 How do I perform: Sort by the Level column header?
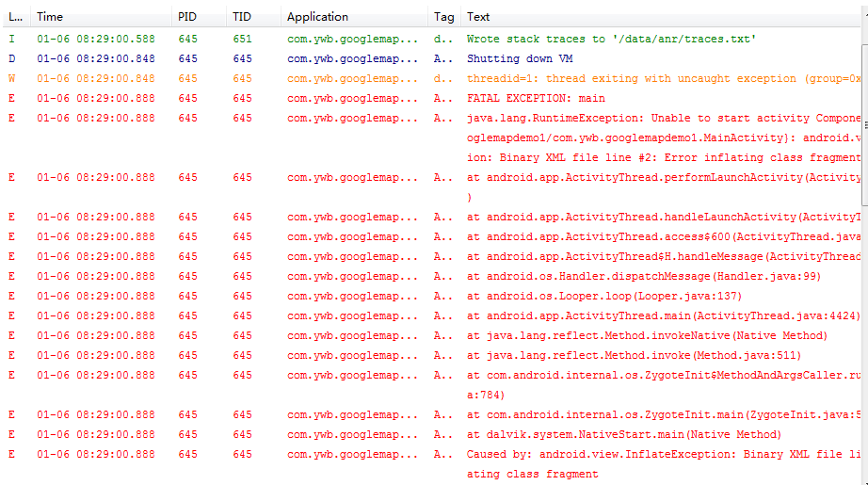(x=16, y=17)
